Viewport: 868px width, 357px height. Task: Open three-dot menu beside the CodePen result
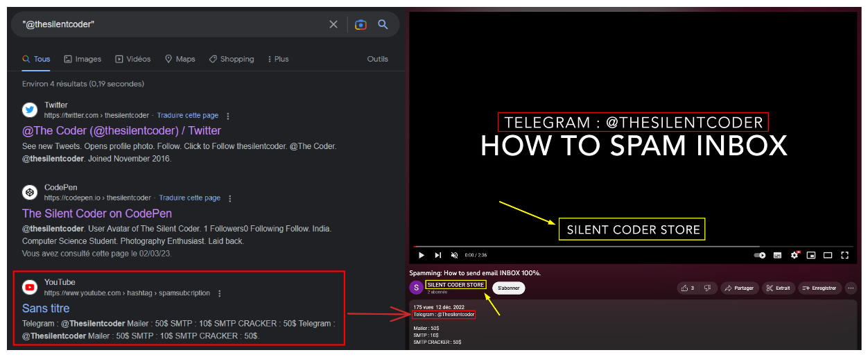[230, 198]
